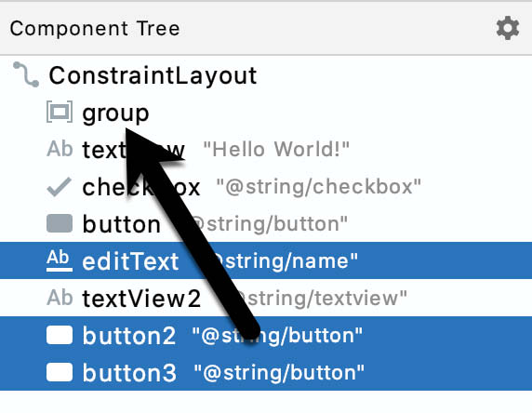Click the white icon beside button3
This screenshot has width=532, height=413.
pyautogui.click(x=60, y=372)
